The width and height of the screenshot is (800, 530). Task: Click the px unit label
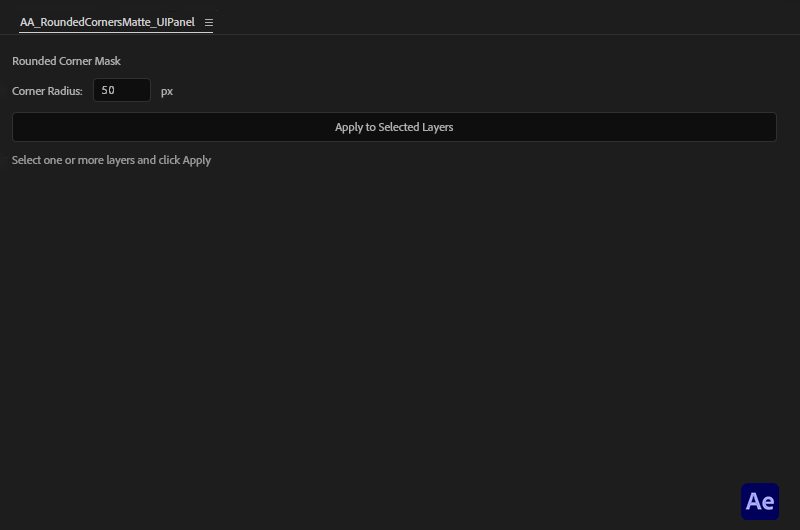tap(167, 91)
